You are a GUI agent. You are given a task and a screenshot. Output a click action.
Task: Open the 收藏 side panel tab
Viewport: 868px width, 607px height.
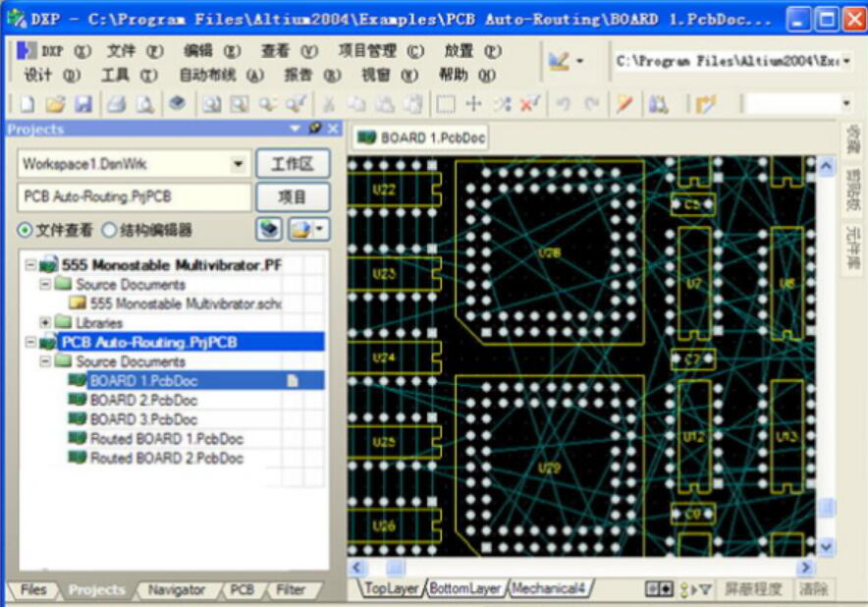click(853, 140)
